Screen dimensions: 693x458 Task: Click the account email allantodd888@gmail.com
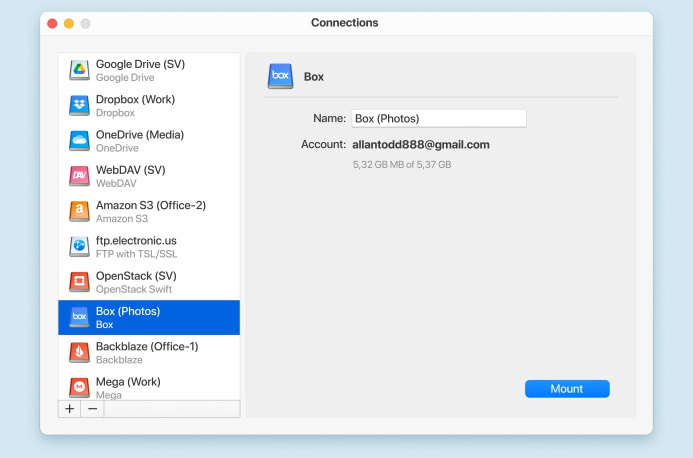point(421,145)
